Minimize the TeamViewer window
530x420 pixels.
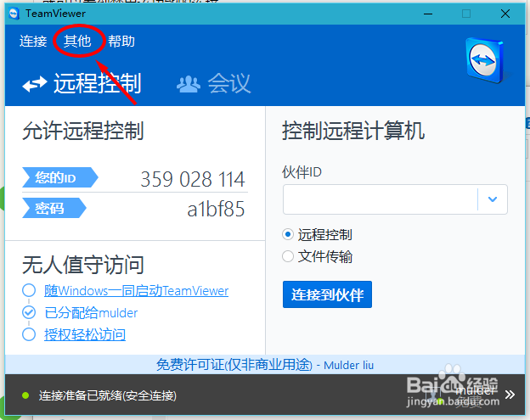[x=428, y=14]
